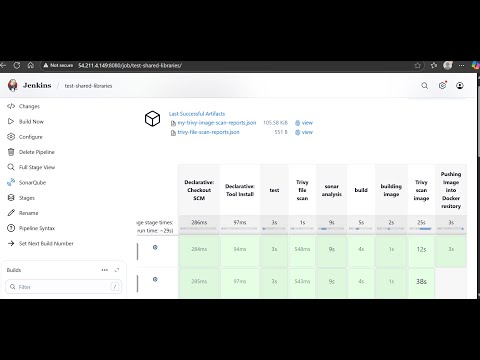The image size is (480, 360).
Task: Expand the Builds panel
Action: (x=117, y=270)
